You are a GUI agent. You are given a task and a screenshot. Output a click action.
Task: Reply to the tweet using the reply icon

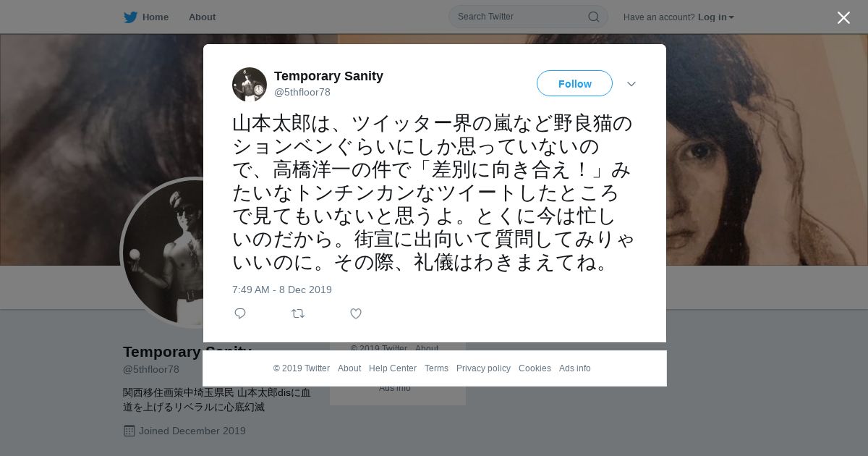240,313
